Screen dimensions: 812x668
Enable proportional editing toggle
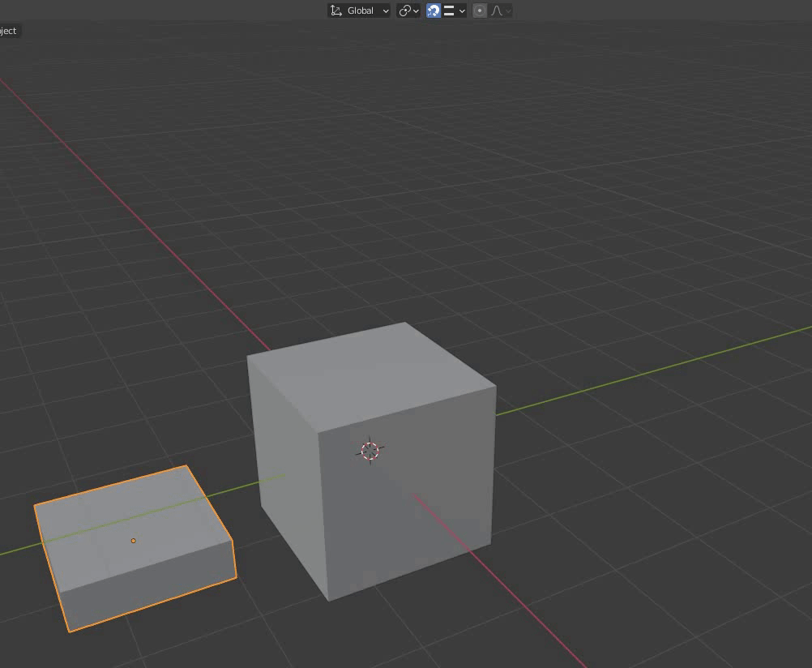coord(480,11)
